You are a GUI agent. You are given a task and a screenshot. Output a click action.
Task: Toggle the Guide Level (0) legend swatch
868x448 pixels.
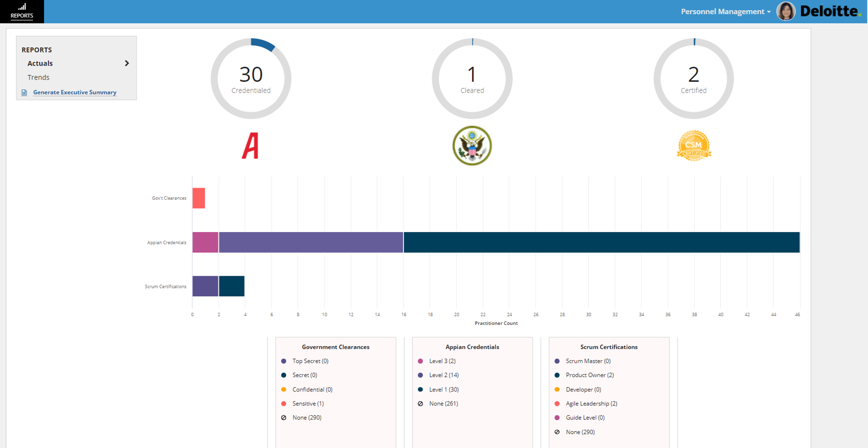point(557,418)
